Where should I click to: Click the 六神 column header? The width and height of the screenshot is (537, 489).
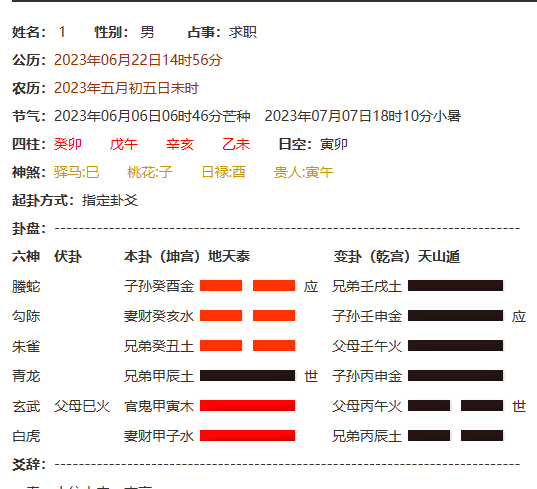click(26, 257)
